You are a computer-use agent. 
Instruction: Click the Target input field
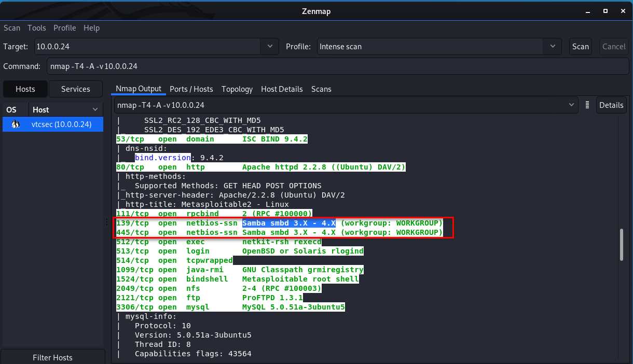click(x=147, y=46)
